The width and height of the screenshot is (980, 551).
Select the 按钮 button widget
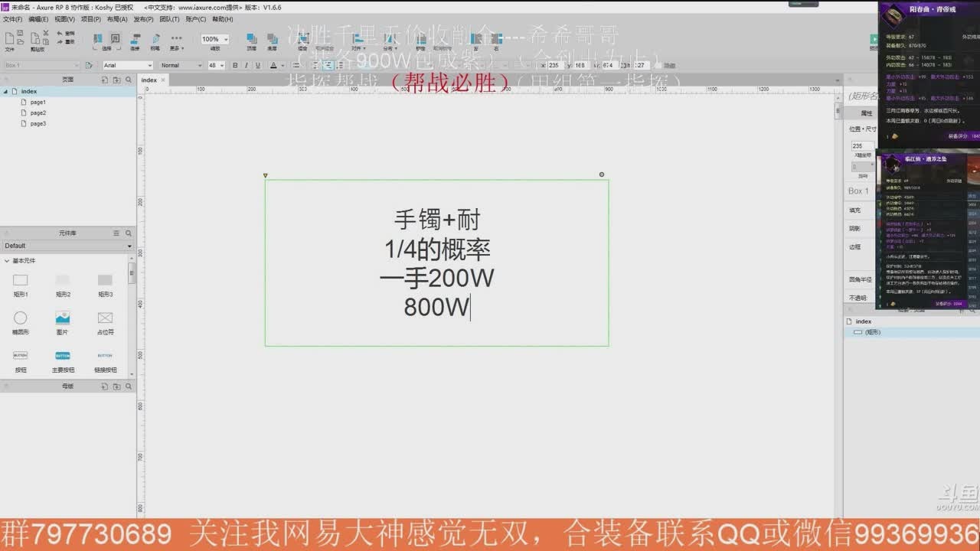(21, 361)
